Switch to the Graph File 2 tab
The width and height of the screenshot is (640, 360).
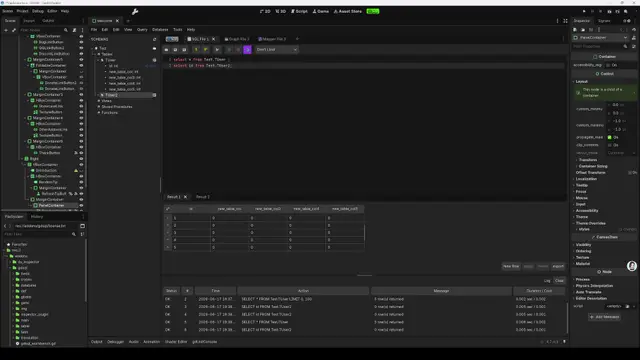237,39
